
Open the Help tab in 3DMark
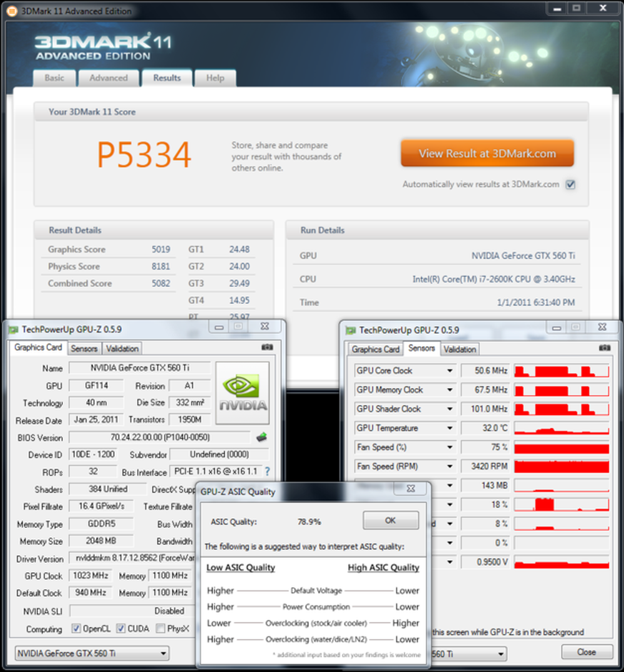point(215,78)
